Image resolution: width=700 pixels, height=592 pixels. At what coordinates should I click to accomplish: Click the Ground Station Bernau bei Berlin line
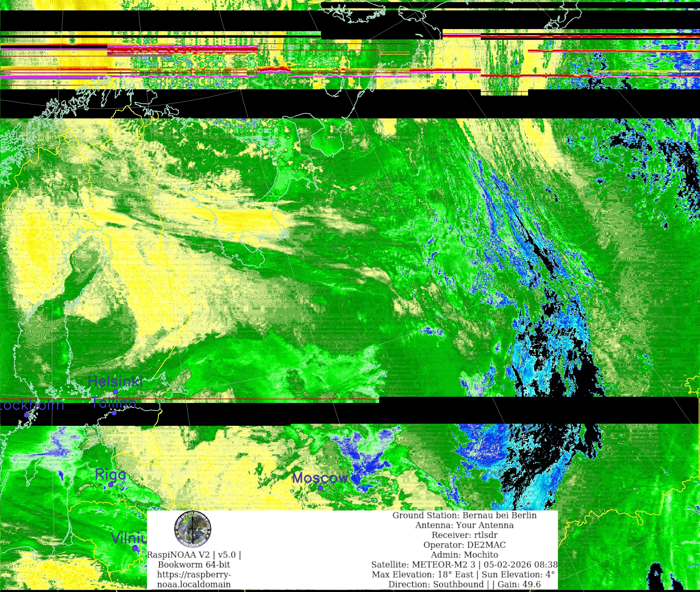click(464, 515)
